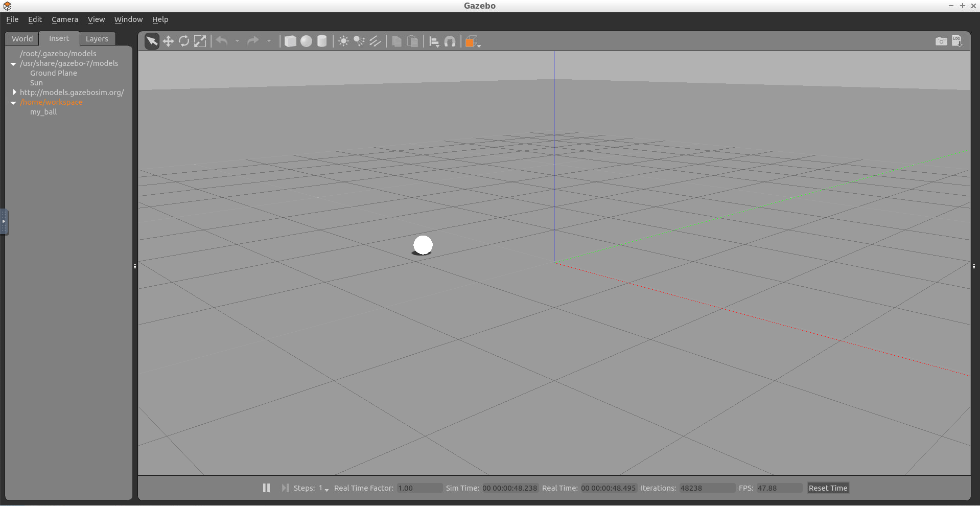Open the Window menu
The height and width of the screenshot is (506, 980).
click(128, 19)
